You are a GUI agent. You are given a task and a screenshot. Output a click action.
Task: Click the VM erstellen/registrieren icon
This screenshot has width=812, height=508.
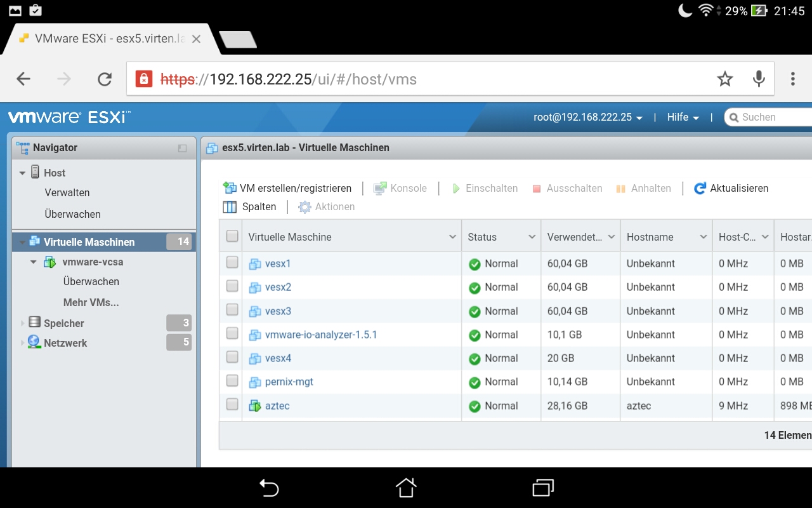pos(230,188)
